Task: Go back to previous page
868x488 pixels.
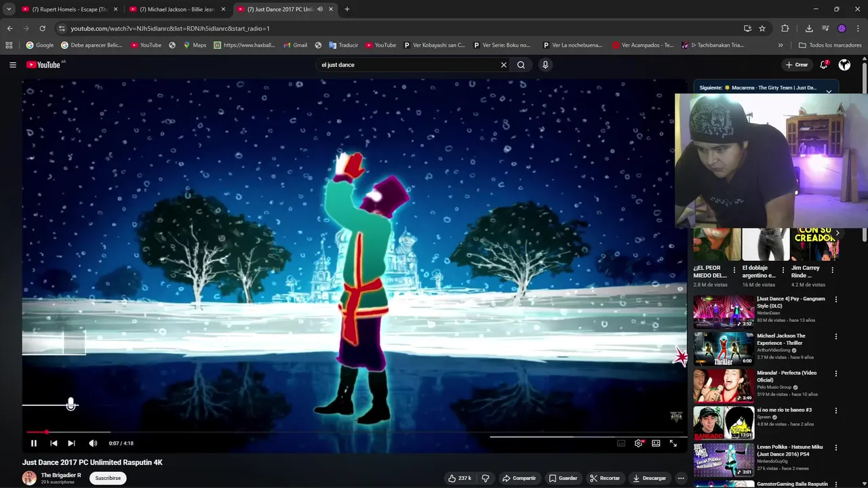Action: click(x=9, y=28)
